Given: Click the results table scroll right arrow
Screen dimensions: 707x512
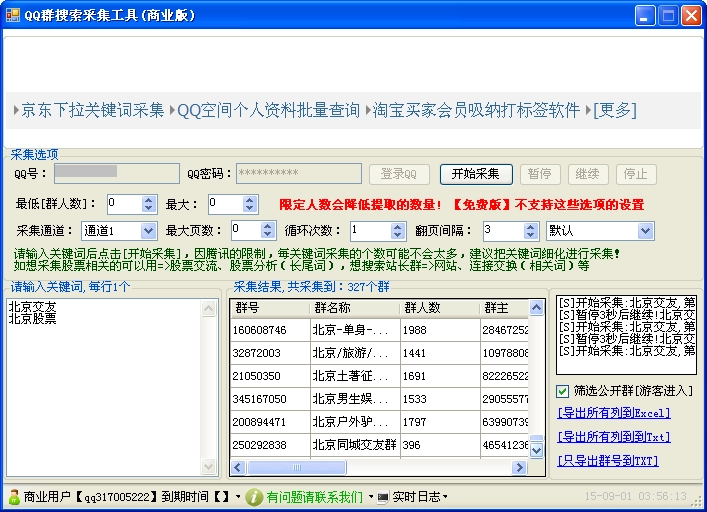Looking at the screenshot, I should pyautogui.click(x=519, y=467).
